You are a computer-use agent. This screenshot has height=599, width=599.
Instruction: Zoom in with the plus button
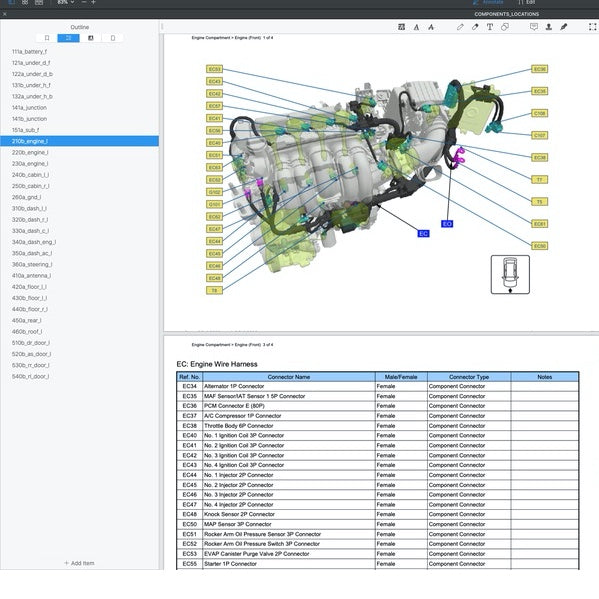93,2
